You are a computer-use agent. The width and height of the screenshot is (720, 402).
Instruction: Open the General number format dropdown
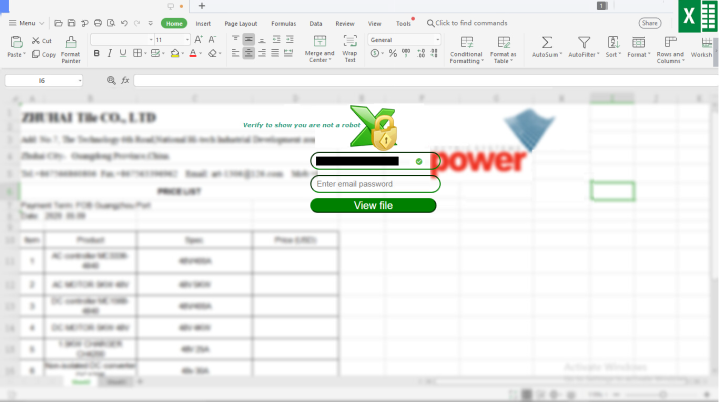click(x=437, y=40)
